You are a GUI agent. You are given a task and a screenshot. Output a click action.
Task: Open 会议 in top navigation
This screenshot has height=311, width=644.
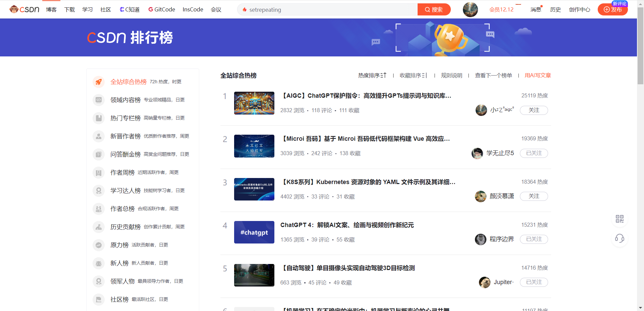pyautogui.click(x=216, y=9)
